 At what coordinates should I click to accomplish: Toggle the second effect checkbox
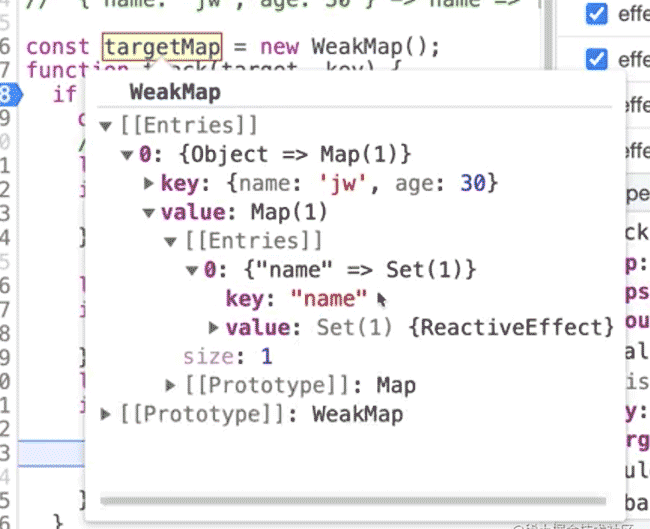click(596, 58)
